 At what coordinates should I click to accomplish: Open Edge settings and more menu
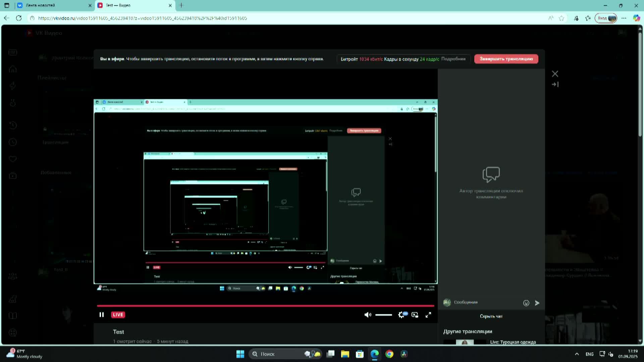point(624,18)
